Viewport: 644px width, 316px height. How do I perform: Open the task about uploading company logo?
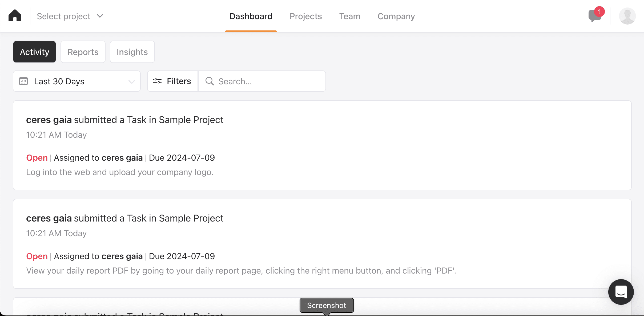pyautogui.click(x=322, y=145)
